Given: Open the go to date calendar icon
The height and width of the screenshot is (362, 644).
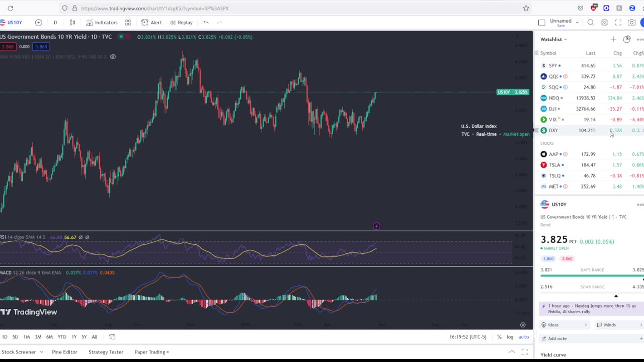Looking at the screenshot, I should pyautogui.click(x=112, y=337).
